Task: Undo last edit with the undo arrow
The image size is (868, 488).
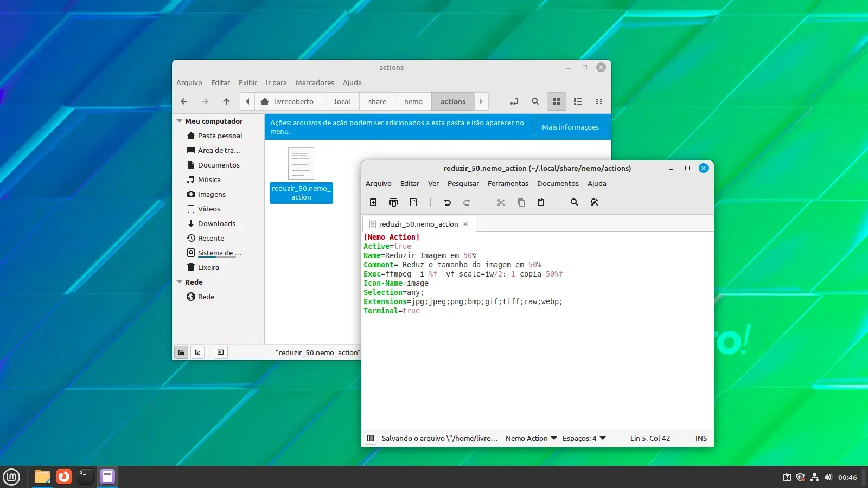Action: pyautogui.click(x=447, y=202)
